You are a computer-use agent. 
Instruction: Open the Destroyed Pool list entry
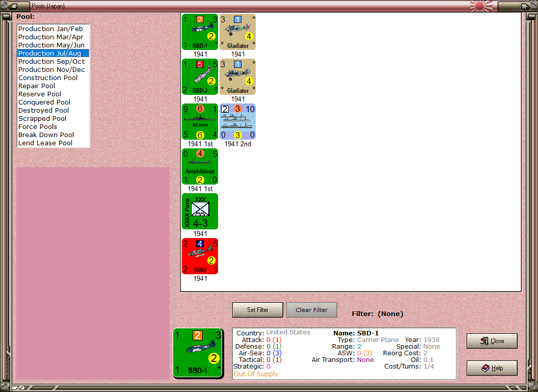tap(53, 111)
